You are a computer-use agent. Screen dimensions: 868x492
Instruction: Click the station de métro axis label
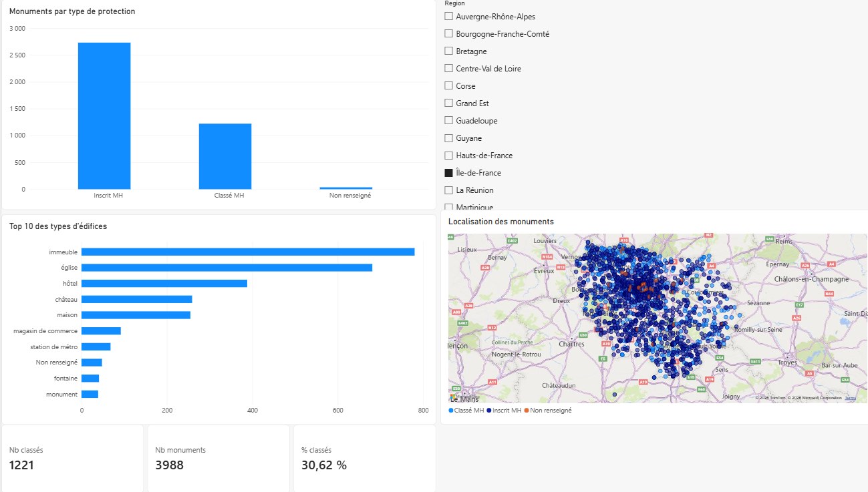point(54,346)
